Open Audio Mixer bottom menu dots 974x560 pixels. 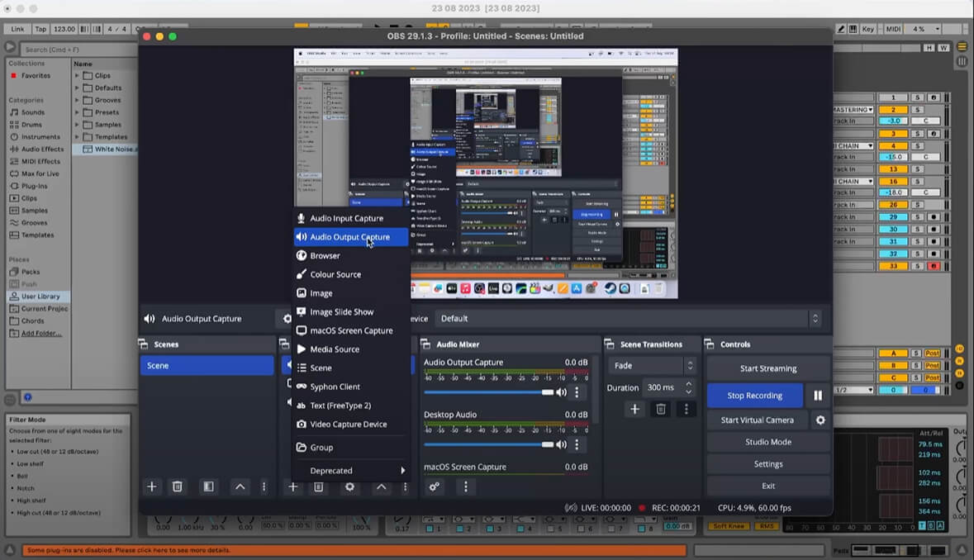(x=466, y=486)
